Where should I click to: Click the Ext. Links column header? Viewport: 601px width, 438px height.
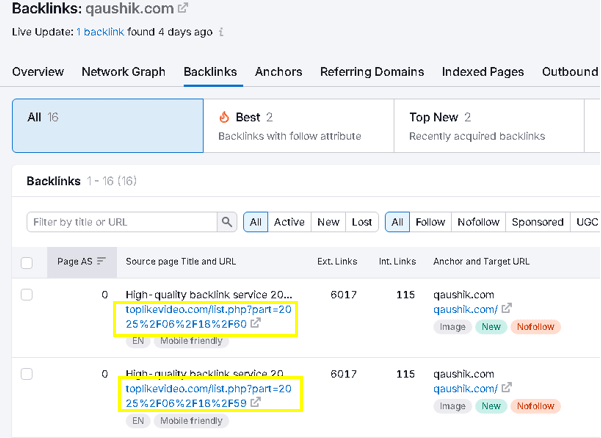pos(337,262)
